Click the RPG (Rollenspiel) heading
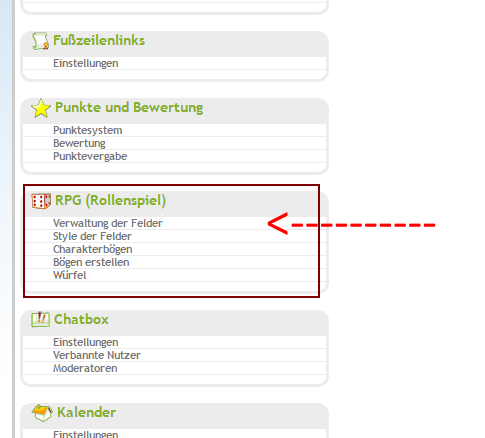The height and width of the screenshot is (438, 485). (x=110, y=201)
